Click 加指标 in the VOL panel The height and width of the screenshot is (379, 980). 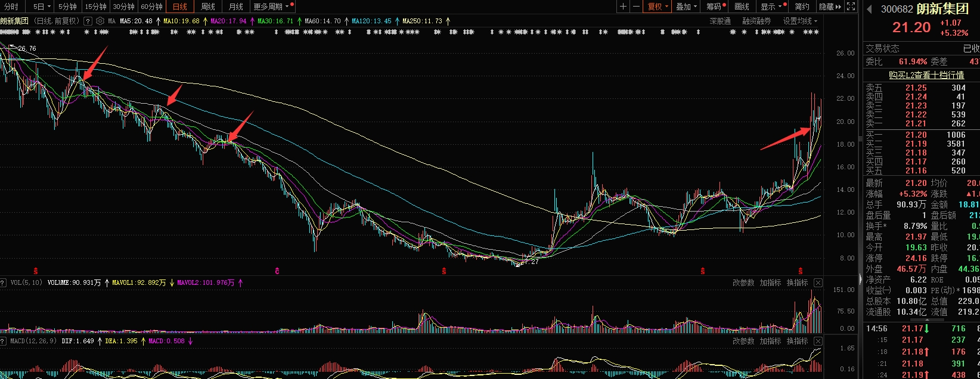pos(770,282)
